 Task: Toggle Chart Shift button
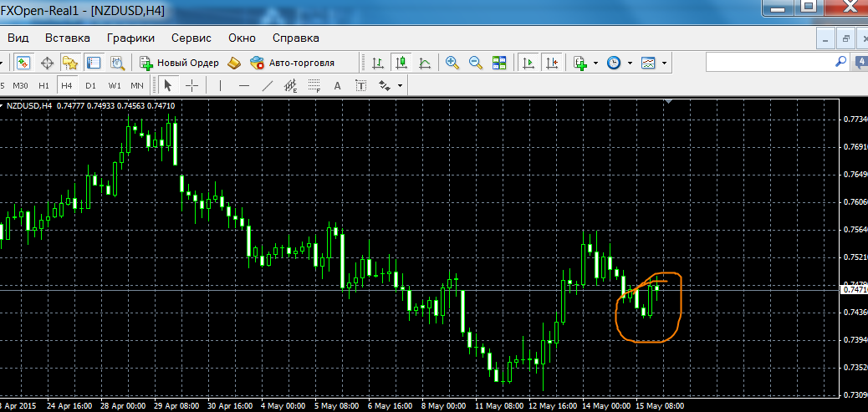(552, 63)
